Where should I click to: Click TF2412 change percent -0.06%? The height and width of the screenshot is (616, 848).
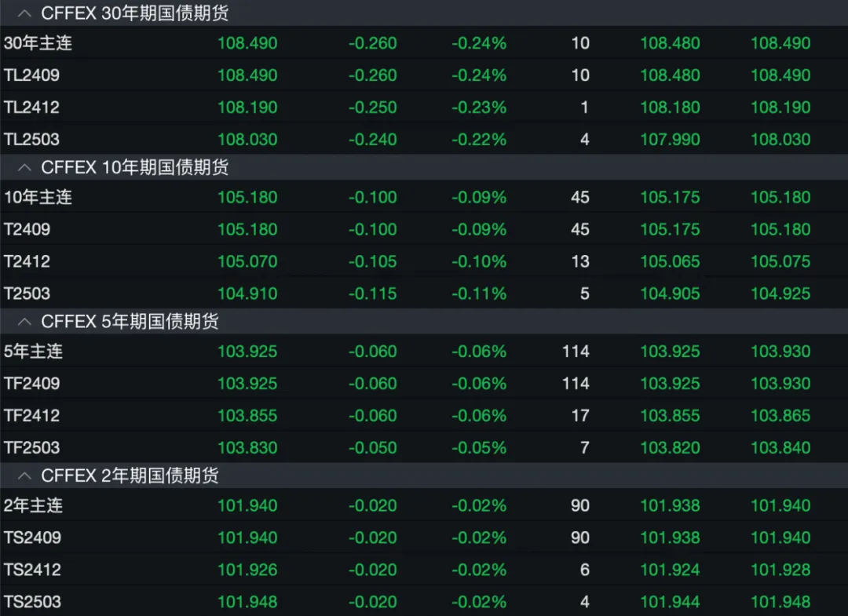point(478,416)
